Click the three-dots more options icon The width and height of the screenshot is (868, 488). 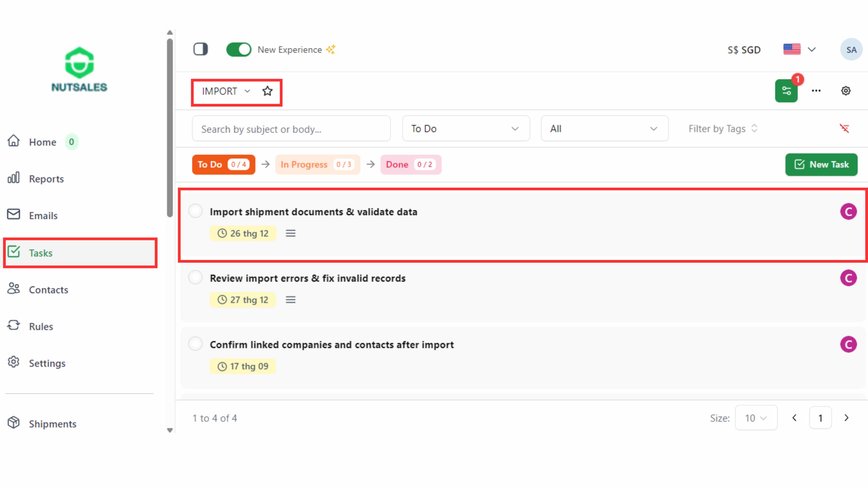point(816,91)
